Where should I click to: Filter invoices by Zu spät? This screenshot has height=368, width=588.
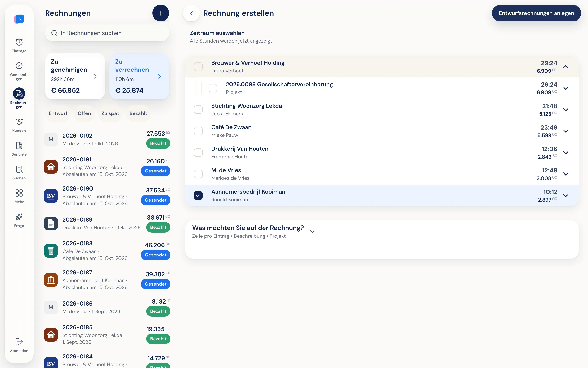[x=110, y=113]
